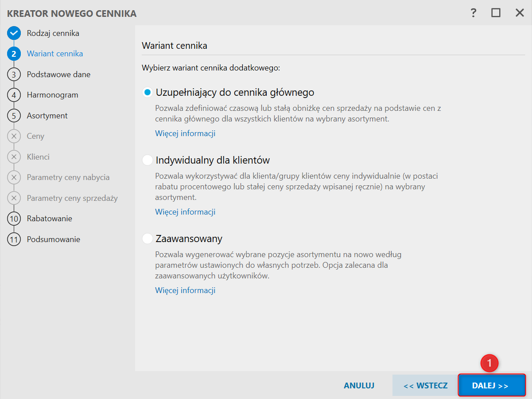The height and width of the screenshot is (399, 532).
Task: Click step 11 circle icon for Podsumowanie
Action: coord(14,239)
